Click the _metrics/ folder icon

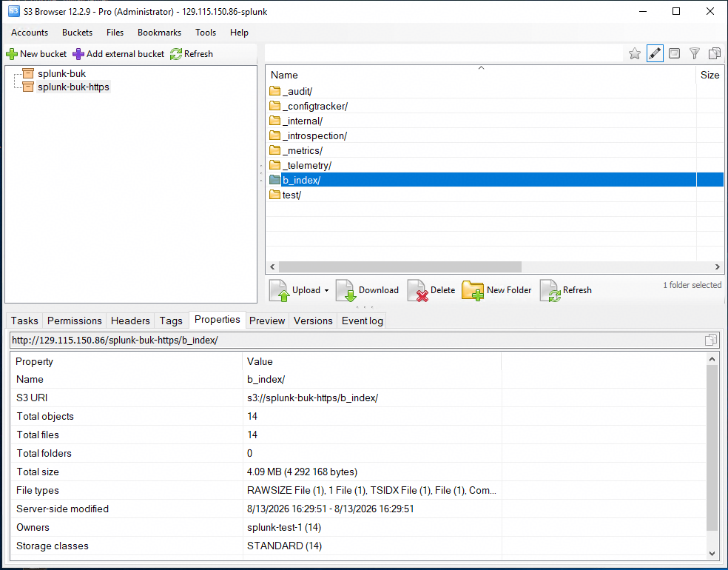[x=275, y=150]
